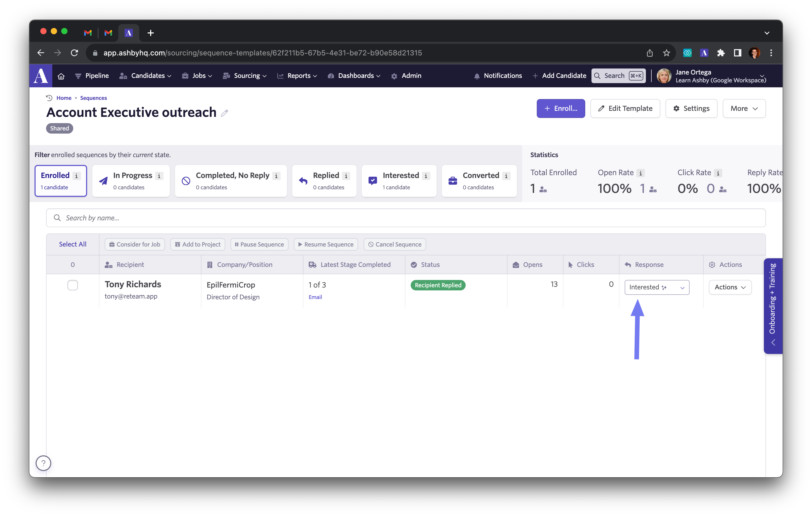The width and height of the screenshot is (812, 516).
Task: Click the pencil icon beside sequence title
Action: tap(224, 113)
